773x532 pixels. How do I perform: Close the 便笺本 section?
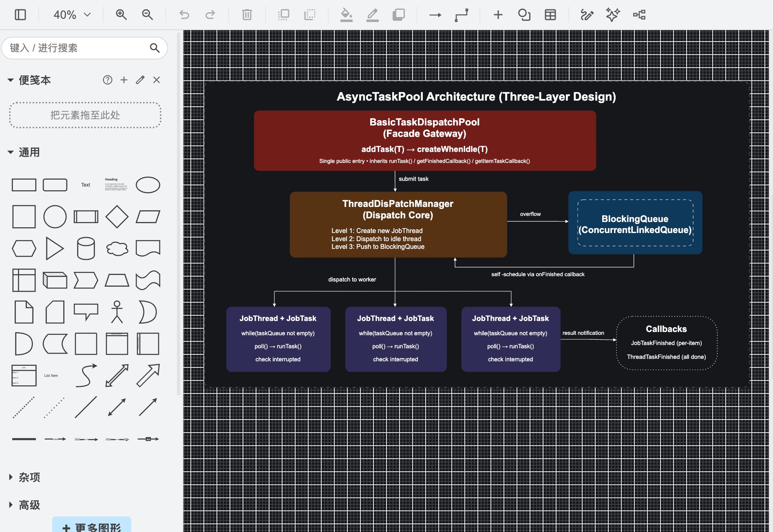point(157,80)
